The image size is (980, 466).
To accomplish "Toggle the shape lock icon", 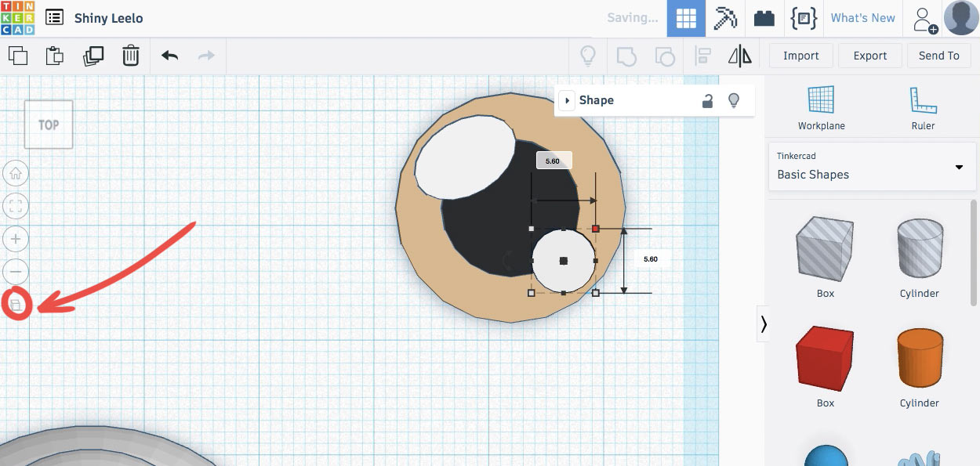I will pyautogui.click(x=707, y=100).
